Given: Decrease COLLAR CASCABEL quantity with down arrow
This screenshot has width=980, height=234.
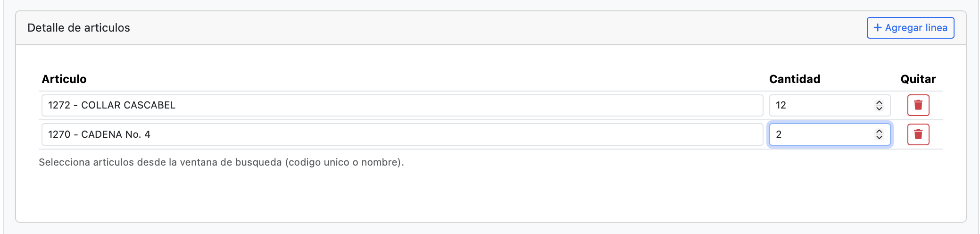Looking at the screenshot, I should tap(879, 109).
